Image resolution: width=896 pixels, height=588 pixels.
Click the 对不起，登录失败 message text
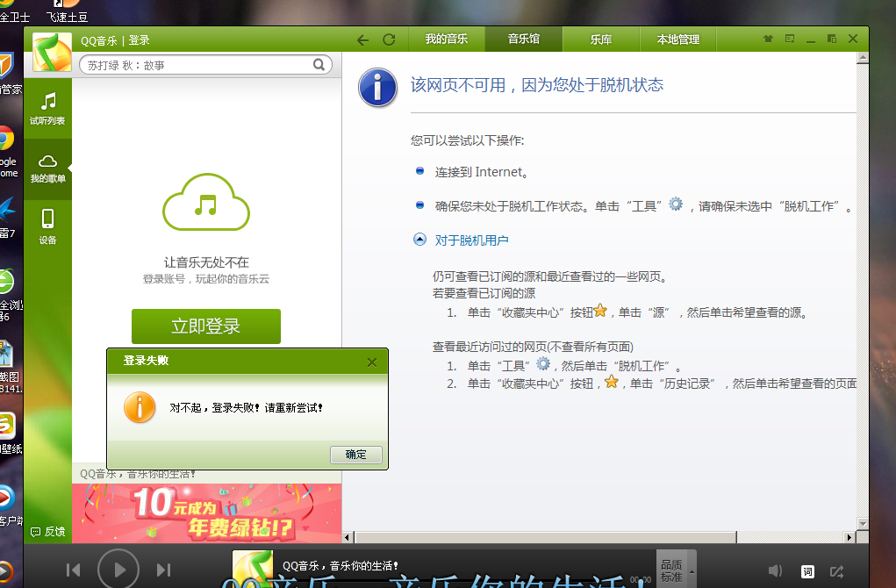247,408
